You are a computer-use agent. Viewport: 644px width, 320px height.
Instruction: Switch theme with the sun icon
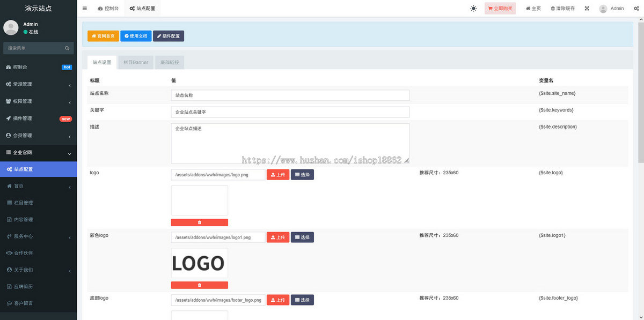[x=473, y=9]
